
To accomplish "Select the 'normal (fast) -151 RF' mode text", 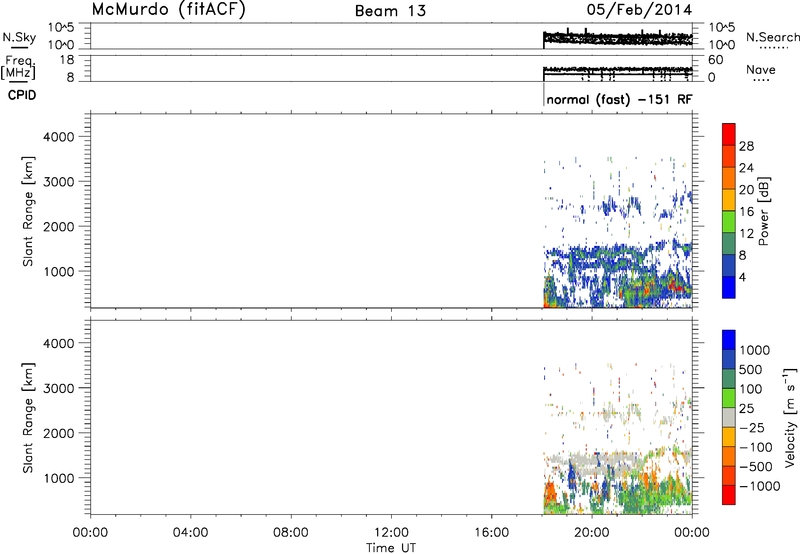I will point(619,99).
